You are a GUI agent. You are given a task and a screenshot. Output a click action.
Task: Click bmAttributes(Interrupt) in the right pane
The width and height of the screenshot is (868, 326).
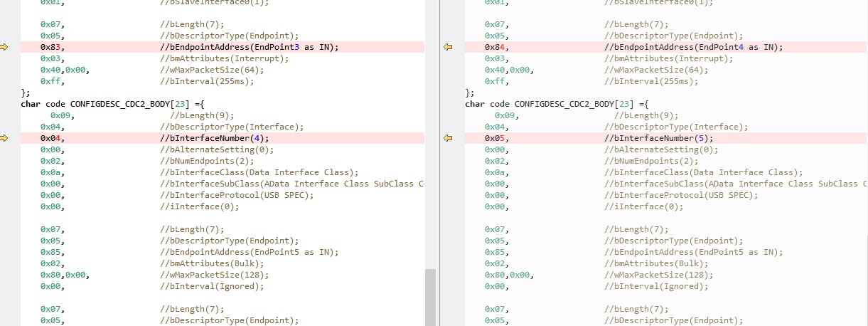[668, 58]
